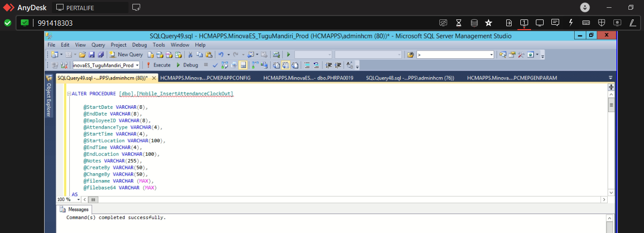Click the Paste clipboard icon
Viewport: 644px width, 233px height.
click(209, 54)
